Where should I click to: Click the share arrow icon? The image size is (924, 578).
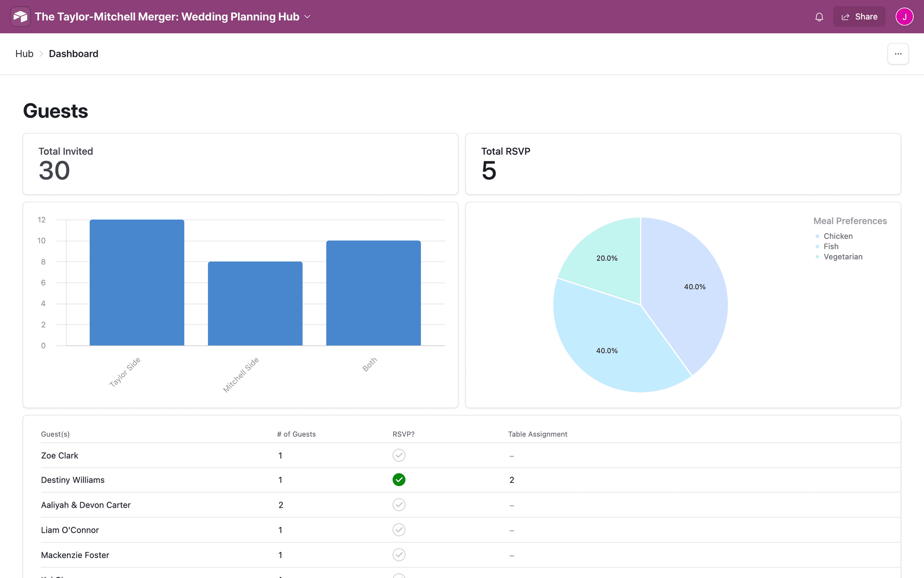846,17
